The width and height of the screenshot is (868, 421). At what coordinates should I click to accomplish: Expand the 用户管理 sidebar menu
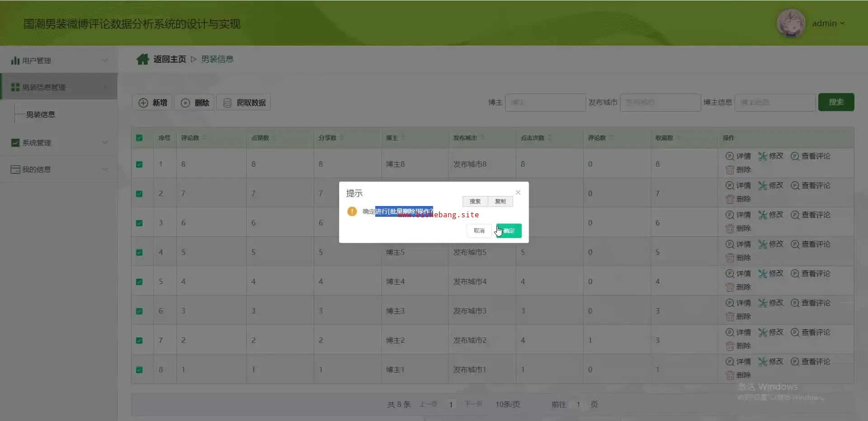tap(59, 61)
